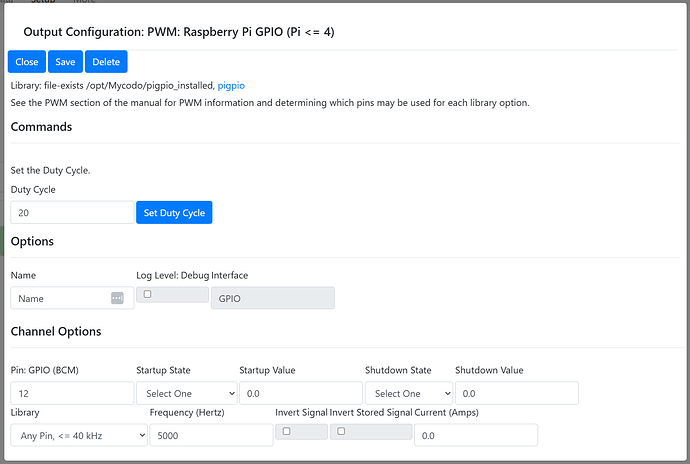Focus the Duty Cycle input field
The image size is (690, 464).
pyautogui.click(x=71, y=213)
